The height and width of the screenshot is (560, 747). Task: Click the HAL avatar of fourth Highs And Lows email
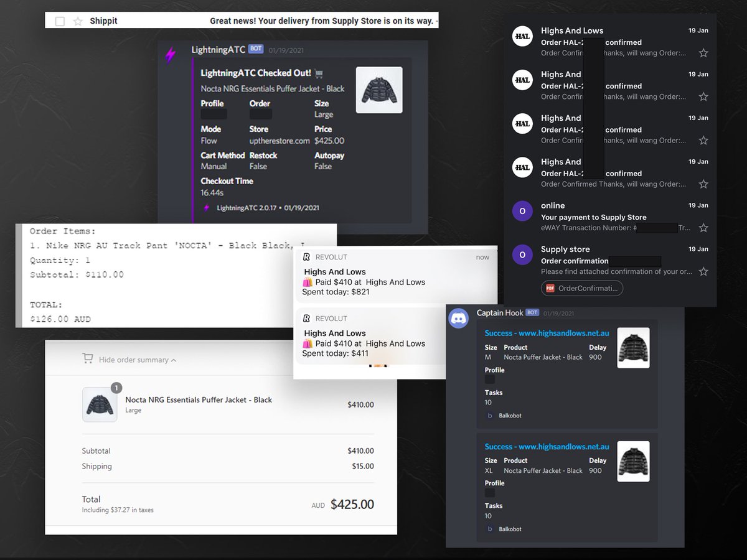pos(522,167)
